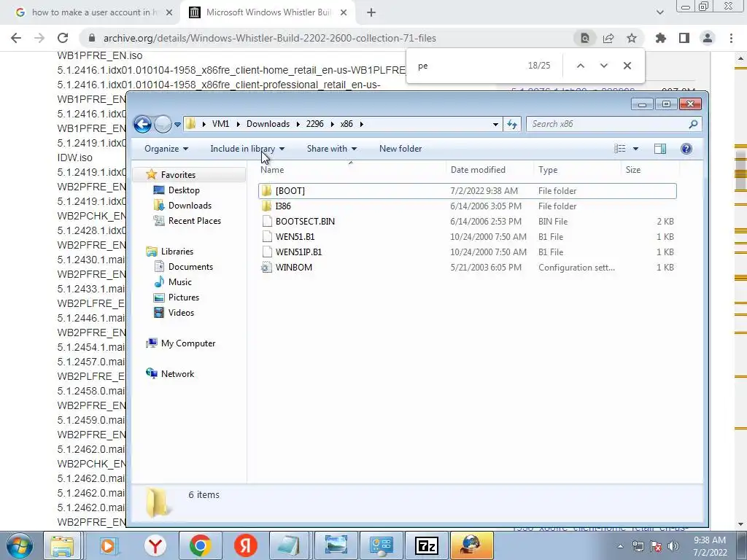Select Favorites in the navigation pane
Screen dimensions: 747x560
[178, 175]
